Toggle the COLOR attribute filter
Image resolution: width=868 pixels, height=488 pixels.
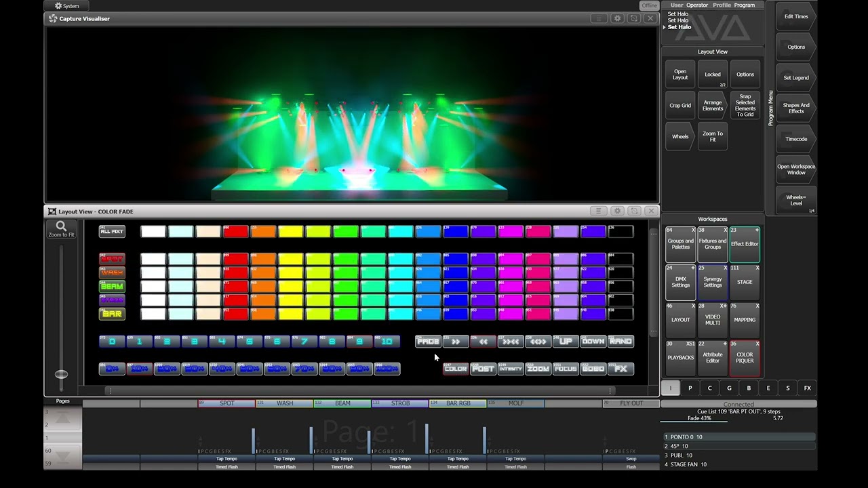click(x=456, y=369)
